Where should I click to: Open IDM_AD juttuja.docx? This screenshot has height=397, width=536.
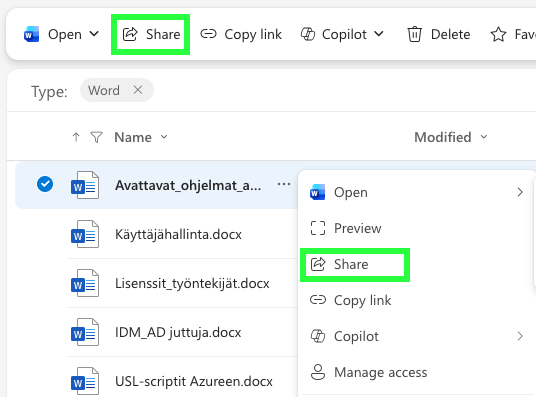point(178,332)
